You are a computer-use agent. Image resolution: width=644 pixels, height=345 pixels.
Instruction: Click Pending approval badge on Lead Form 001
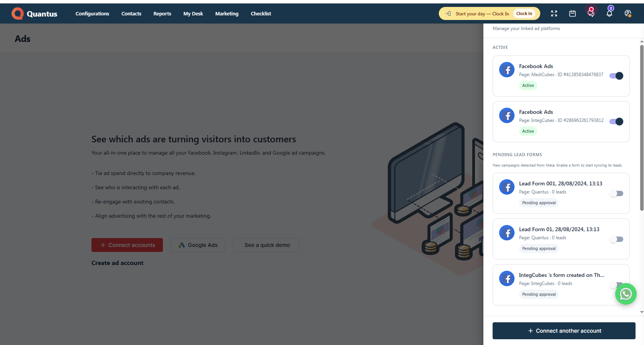[539, 203]
